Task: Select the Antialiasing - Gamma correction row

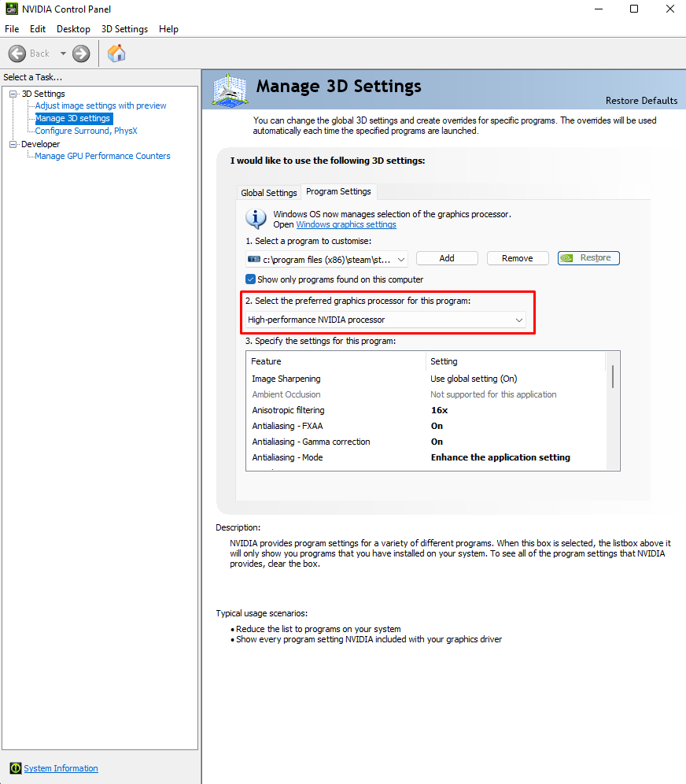Action: pyautogui.click(x=426, y=442)
